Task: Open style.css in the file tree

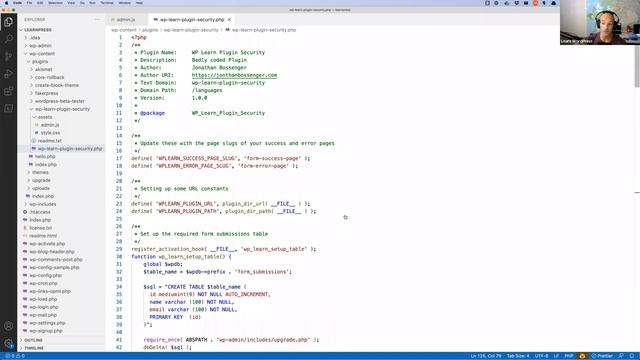Action: click(x=50, y=133)
